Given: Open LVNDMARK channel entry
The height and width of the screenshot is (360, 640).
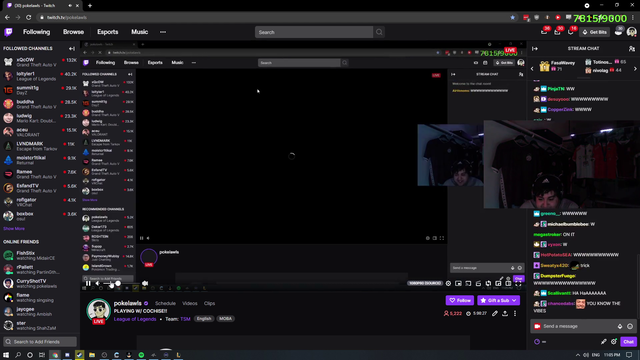Looking at the screenshot, I should click(x=40, y=146).
